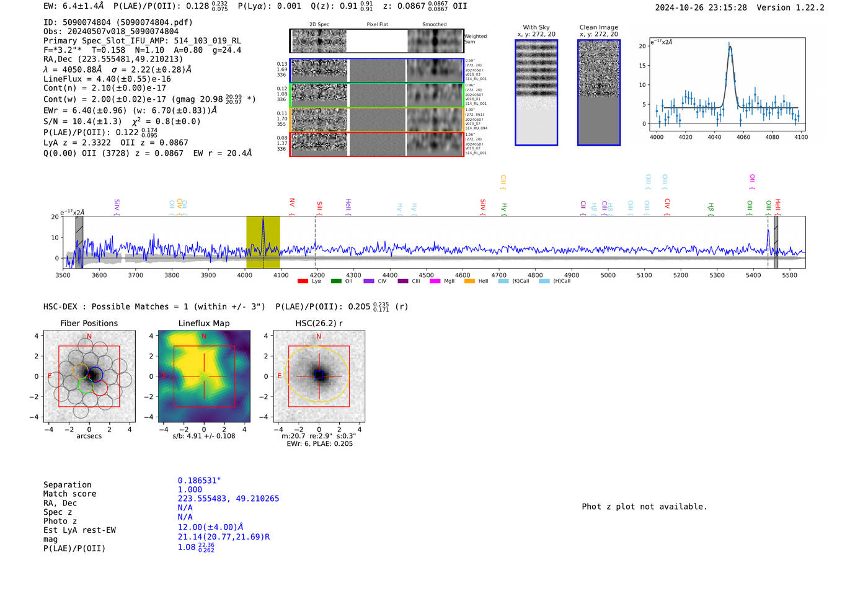This screenshot has width=868, height=591.
Task: Click the Est LyA rest-EW value 12.00(±4.00)Å
Action: point(211,527)
